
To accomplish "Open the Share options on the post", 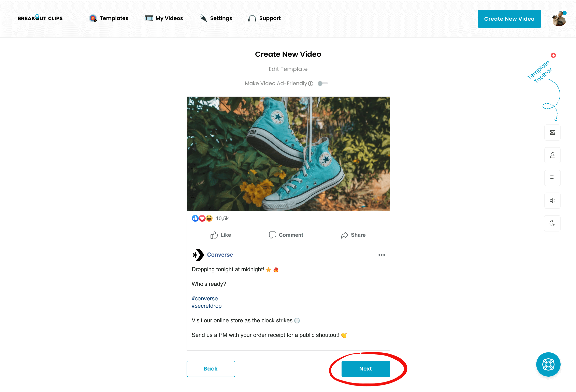I will tap(354, 235).
